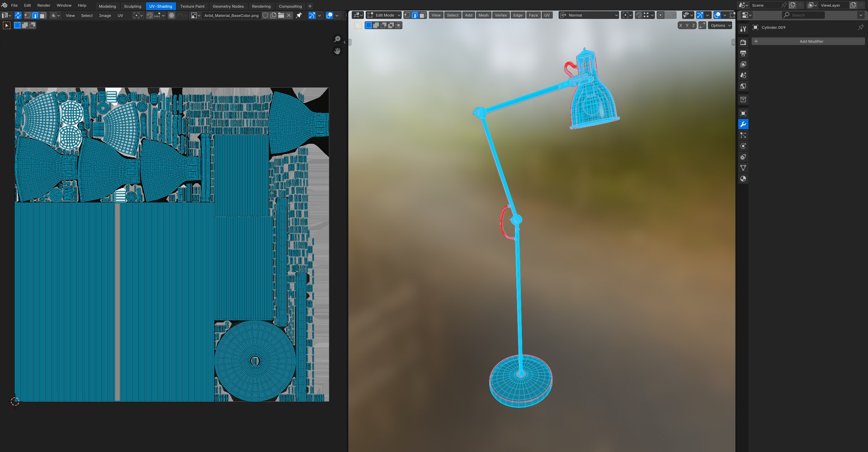This screenshot has height=452, width=868.
Task: Open the Render properties tab
Action: (743, 42)
